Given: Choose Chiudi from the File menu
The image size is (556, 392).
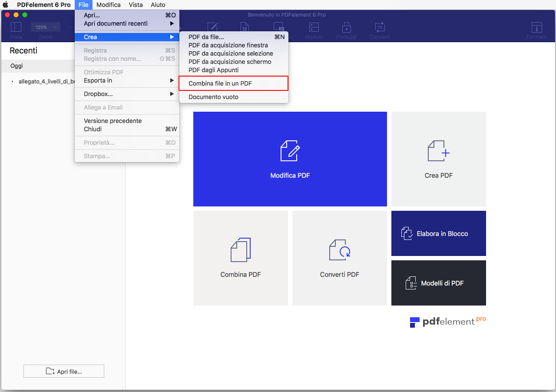Looking at the screenshot, I should click(127, 129).
